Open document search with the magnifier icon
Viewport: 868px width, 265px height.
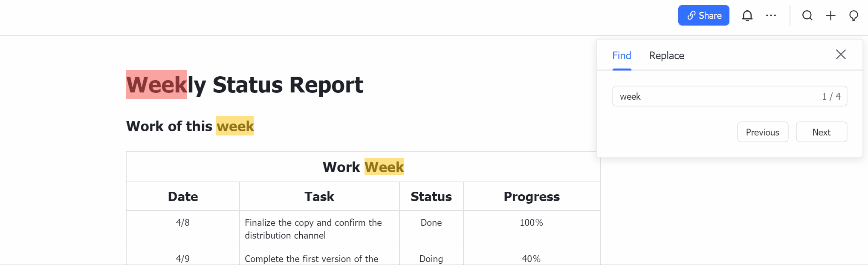pos(807,15)
